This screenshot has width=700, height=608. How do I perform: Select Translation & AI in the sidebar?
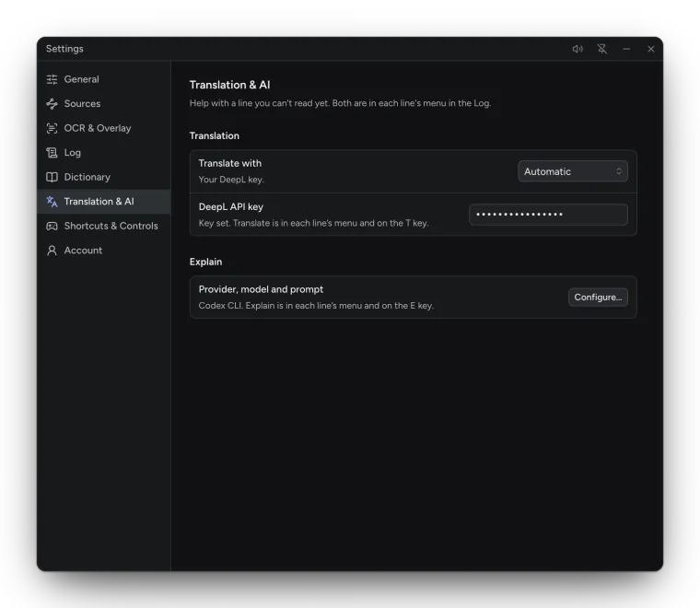click(103, 202)
